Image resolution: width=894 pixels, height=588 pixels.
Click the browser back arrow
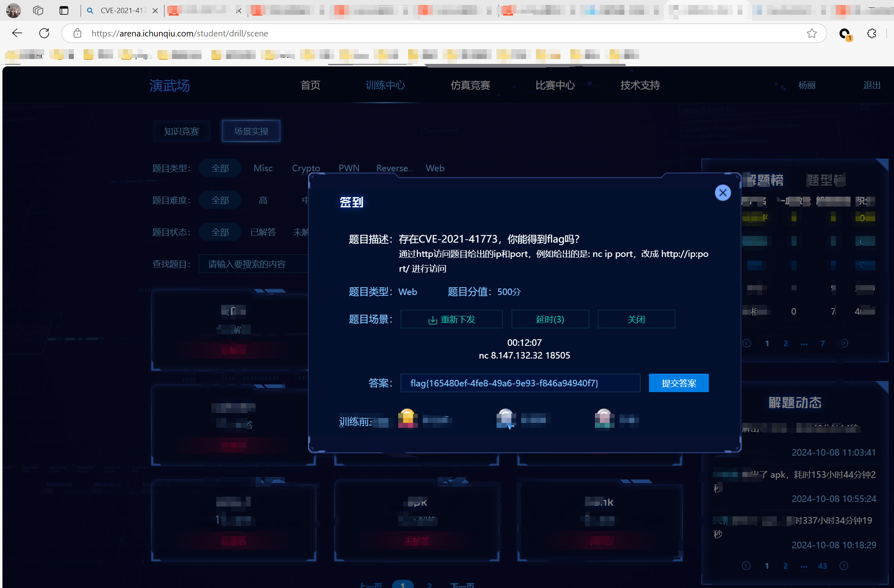[17, 33]
